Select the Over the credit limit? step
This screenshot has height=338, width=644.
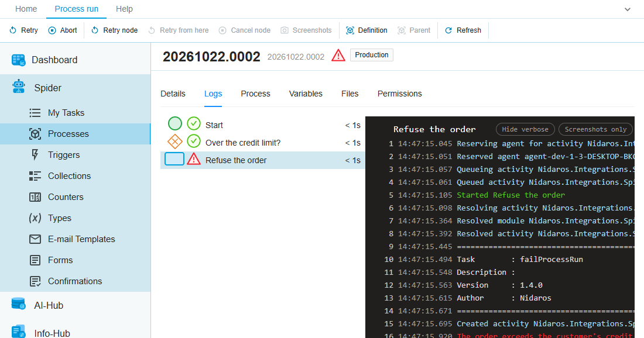262,142
